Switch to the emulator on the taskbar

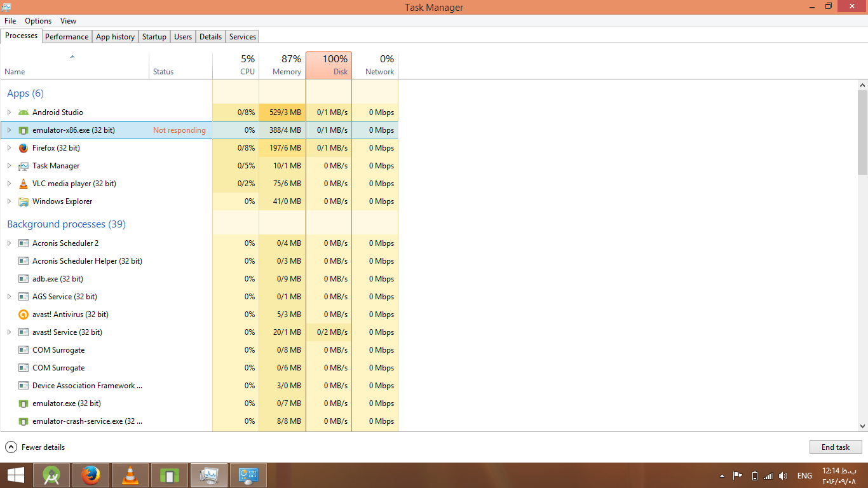coord(170,475)
